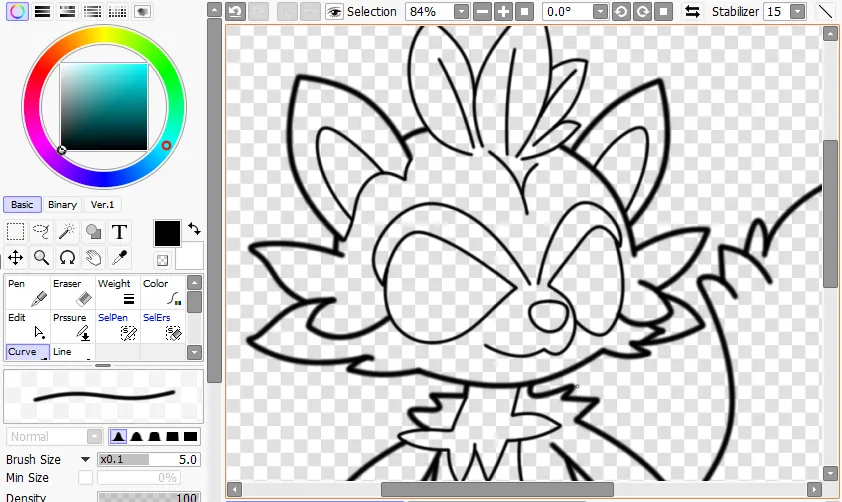Choose the Edit control point tool
The image size is (842, 502).
tap(27, 326)
